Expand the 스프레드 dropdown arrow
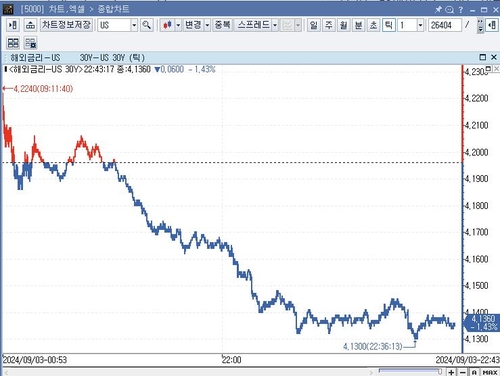The width and height of the screenshot is (500, 376). 275,25
